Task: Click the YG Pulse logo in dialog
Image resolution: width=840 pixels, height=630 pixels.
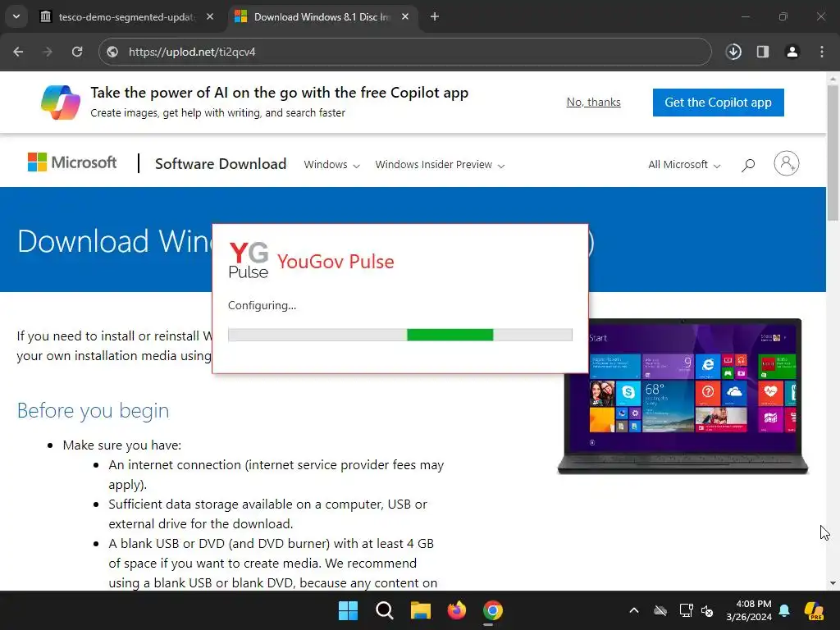Action: pos(249,260)
